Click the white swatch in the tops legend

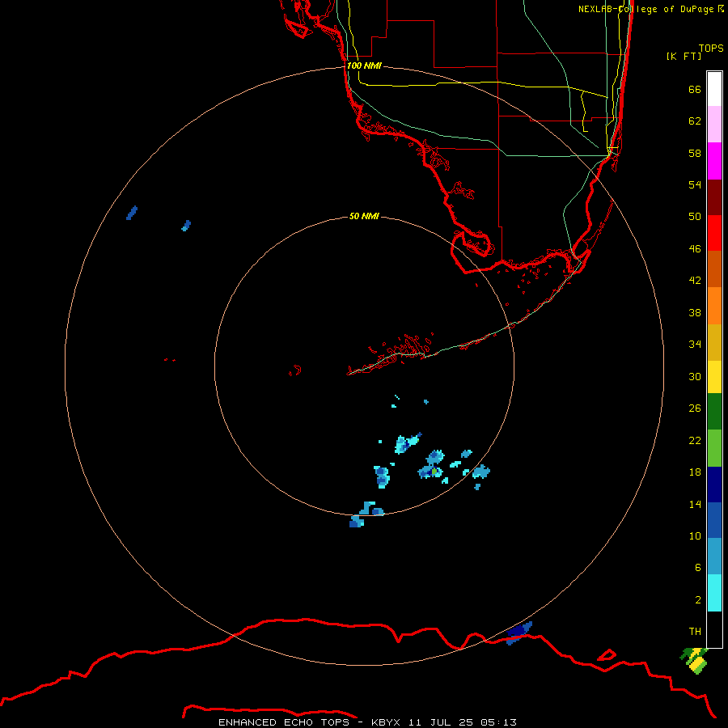click(x=714, y=89)
